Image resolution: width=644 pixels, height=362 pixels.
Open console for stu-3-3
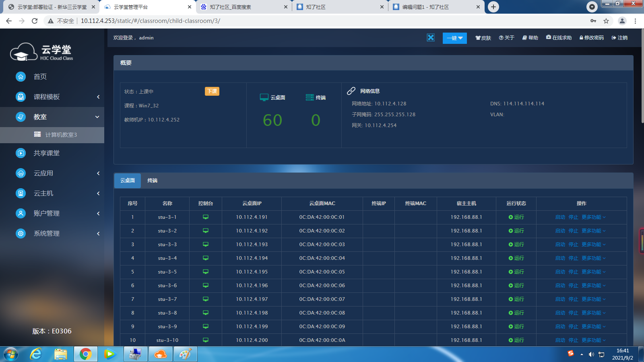click(x=206, y=245)
